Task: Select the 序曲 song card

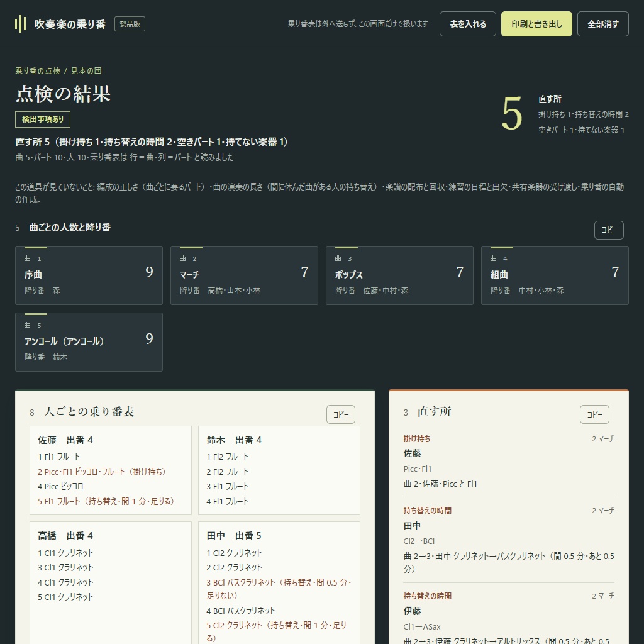Action: click(x=89, y=275)
